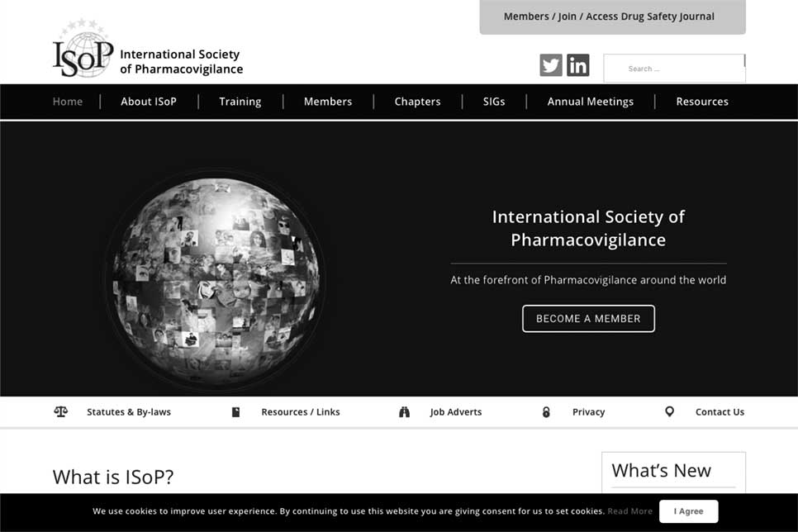Click the binoculars icon beside Job Adverts

pos(404,412)
